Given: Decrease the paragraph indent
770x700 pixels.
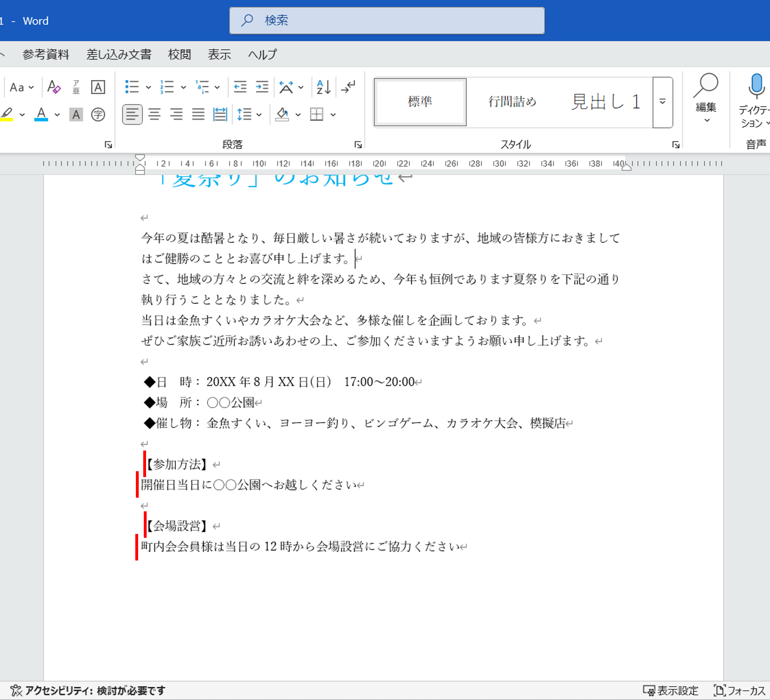Looking at the screenshot, I should [240, 87].
